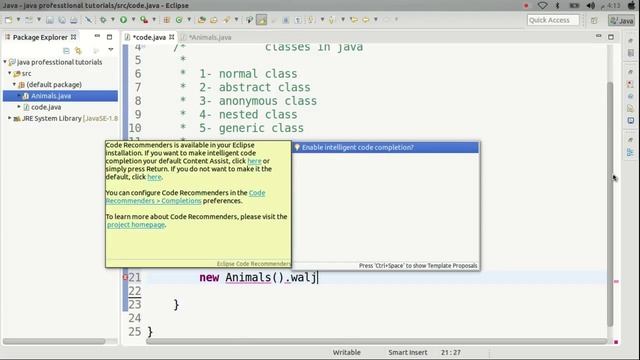Image resolution: width=640 pixels, height=360 pixels.
Task: Expand the code.java tree node
Action: 19,107
